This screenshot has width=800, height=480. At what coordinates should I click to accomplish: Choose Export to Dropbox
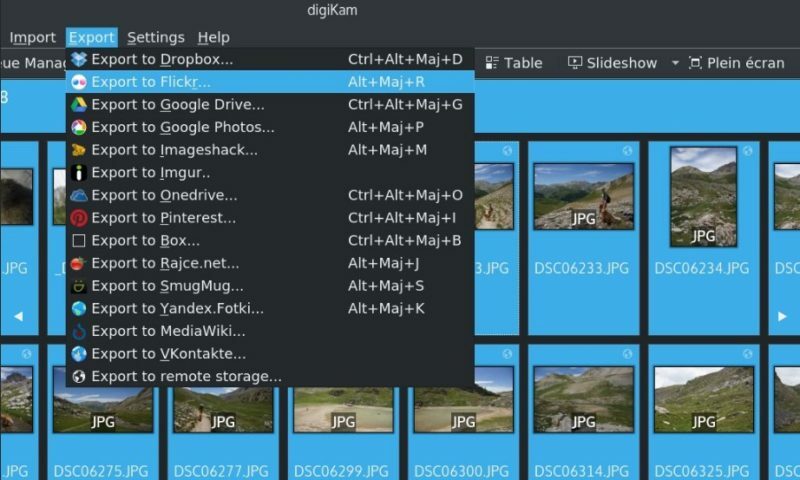click(270, 59)
